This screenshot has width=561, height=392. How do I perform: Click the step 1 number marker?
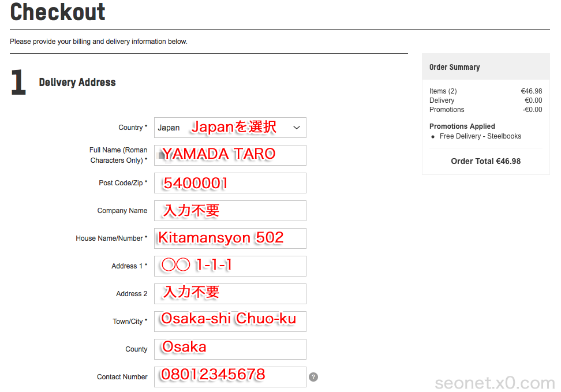tap(18, 83)
